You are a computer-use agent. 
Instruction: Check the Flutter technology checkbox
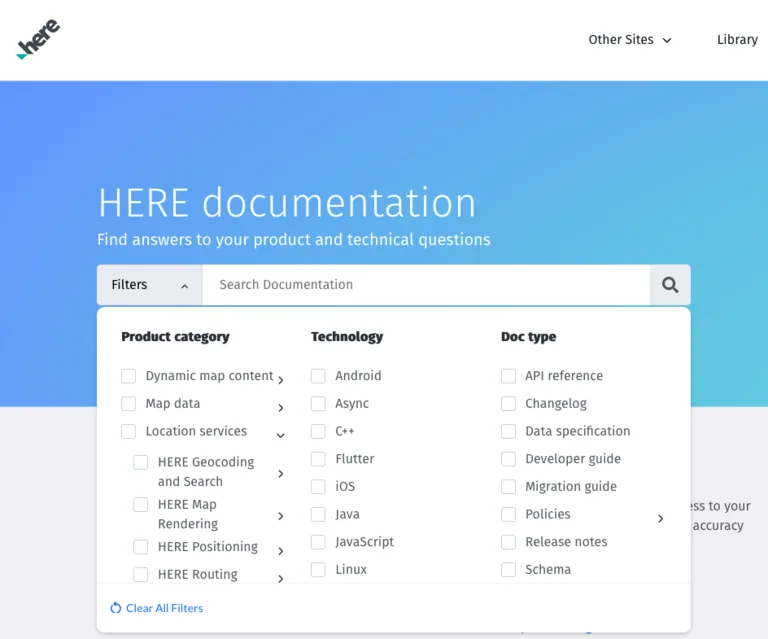[x=318, y=459]
